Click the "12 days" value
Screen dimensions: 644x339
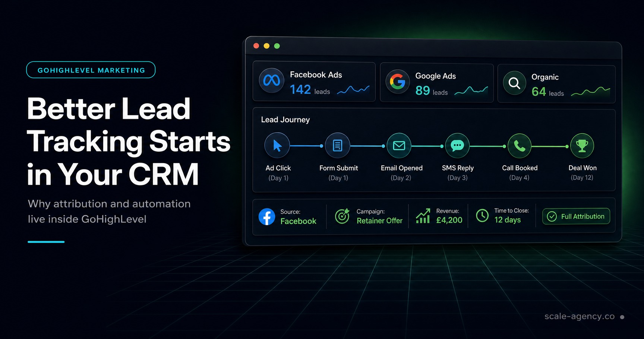click(508, 220)
